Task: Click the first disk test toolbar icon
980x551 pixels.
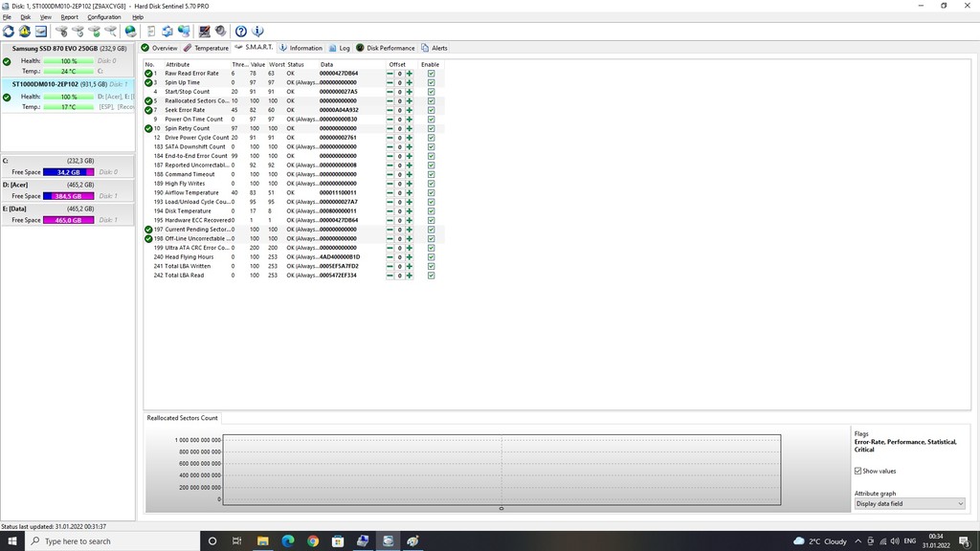Action: (61, 32)
